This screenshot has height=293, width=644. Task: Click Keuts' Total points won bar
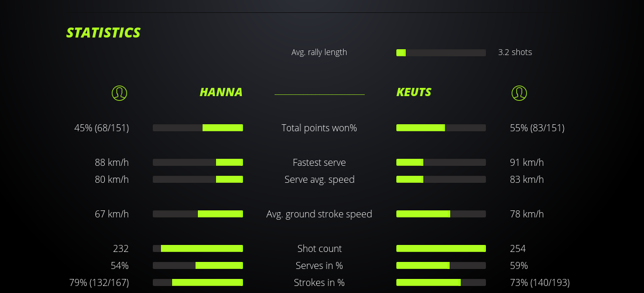(x=441, y=128)
